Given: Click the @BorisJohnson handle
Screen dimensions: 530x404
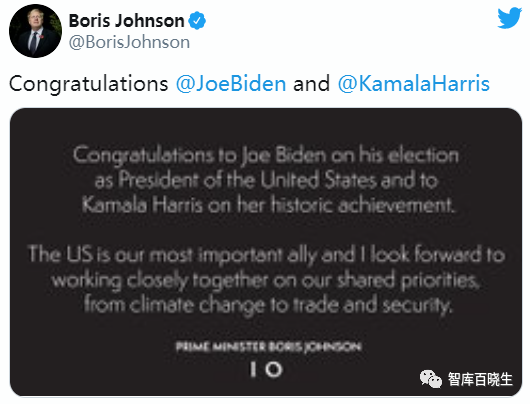Looking at the screenshot, I should click(129, 43).
